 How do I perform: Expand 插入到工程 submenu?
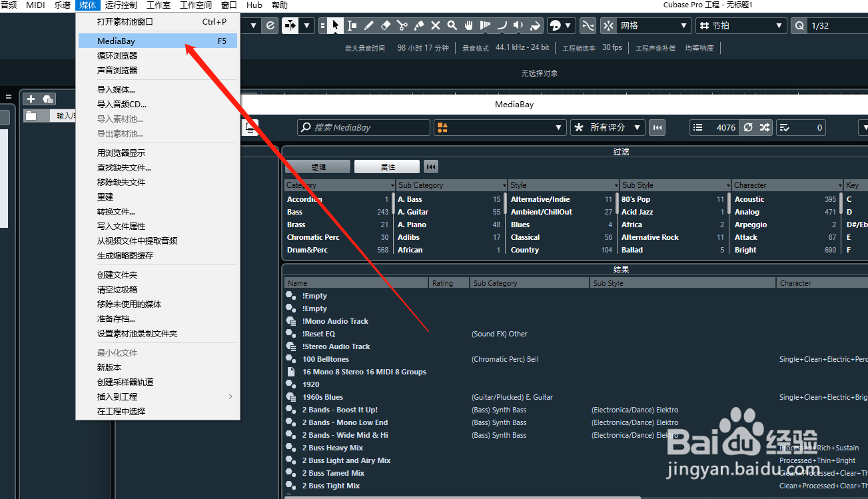point(158,396)
